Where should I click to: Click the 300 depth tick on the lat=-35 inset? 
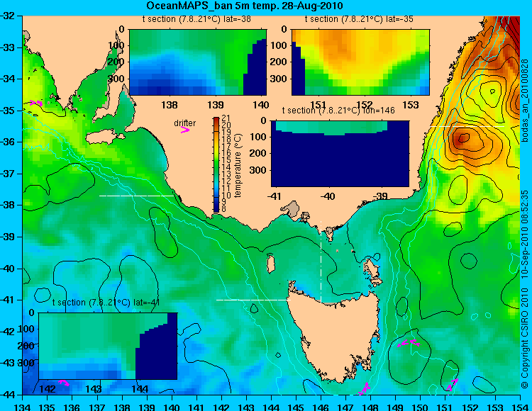pyautogui.click(x=279, y=79)
